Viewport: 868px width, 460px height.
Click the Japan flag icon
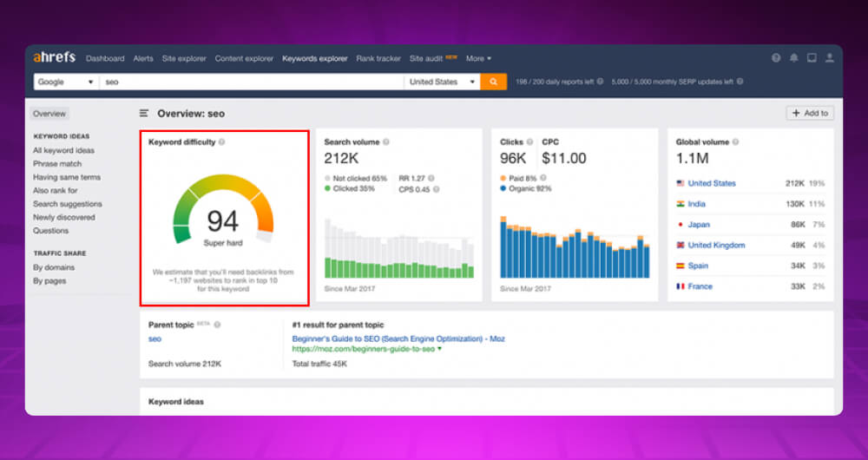click(681, 225)
